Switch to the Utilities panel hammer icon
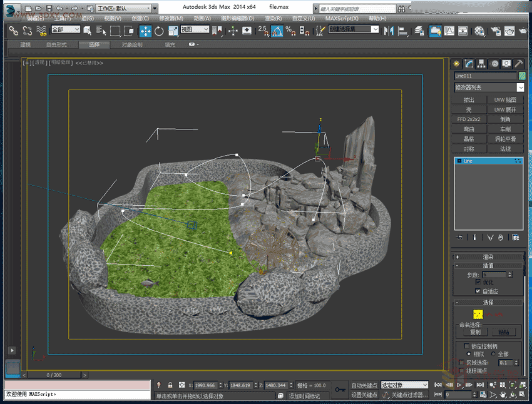 tap(519, 64)
